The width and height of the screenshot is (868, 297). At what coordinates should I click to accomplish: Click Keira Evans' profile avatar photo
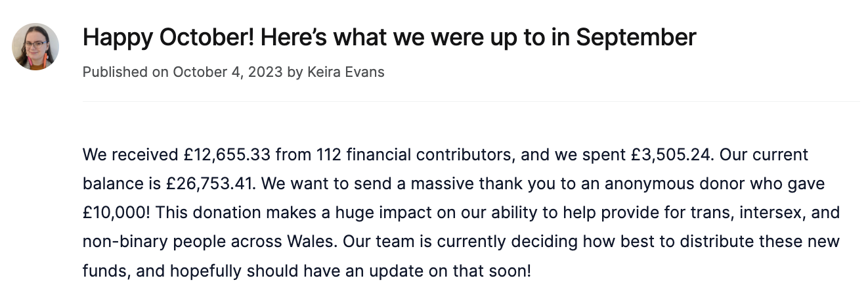point(35,47)
